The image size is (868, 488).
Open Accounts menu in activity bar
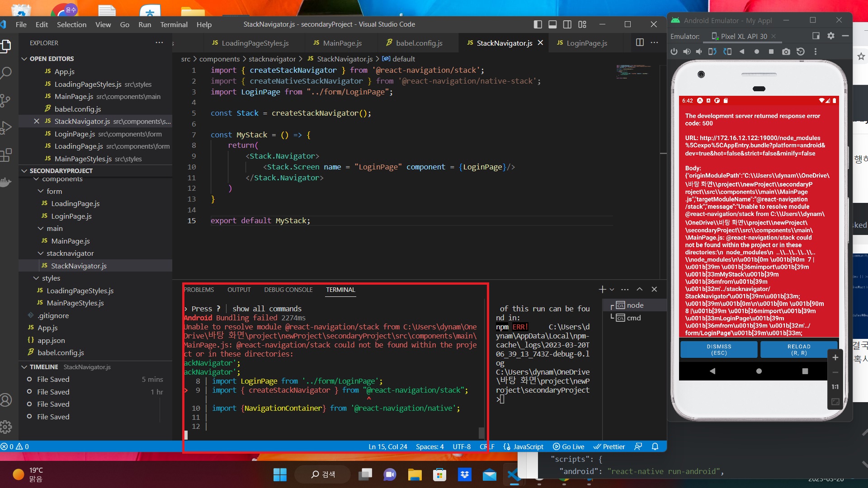click(6, 400)
